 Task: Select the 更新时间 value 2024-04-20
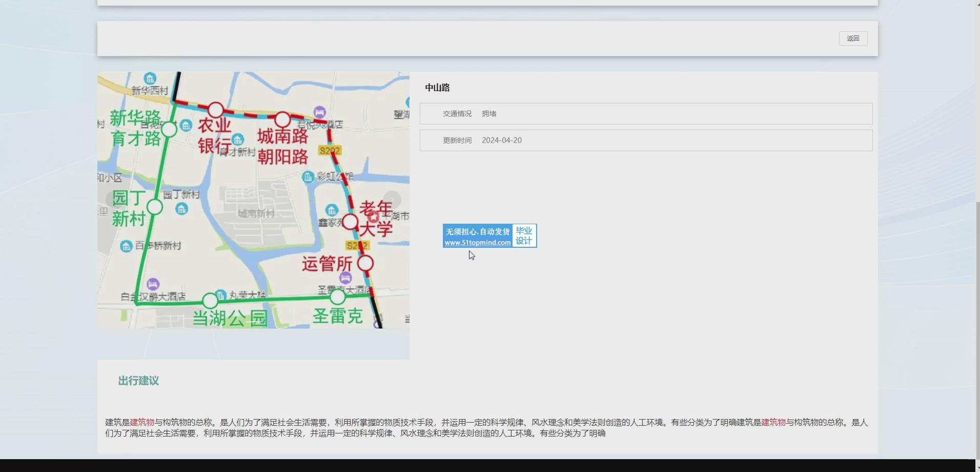pyautogui.click(x=502, y=141)
